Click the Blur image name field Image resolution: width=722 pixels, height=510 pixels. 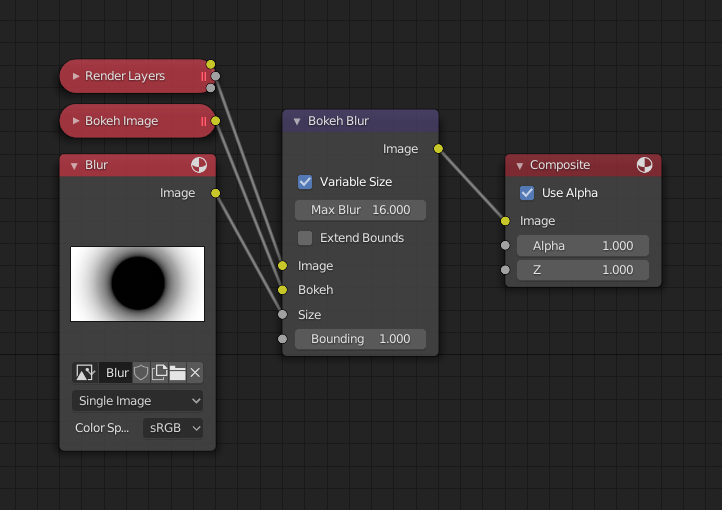pyautogui.click(x=116, y=372)
